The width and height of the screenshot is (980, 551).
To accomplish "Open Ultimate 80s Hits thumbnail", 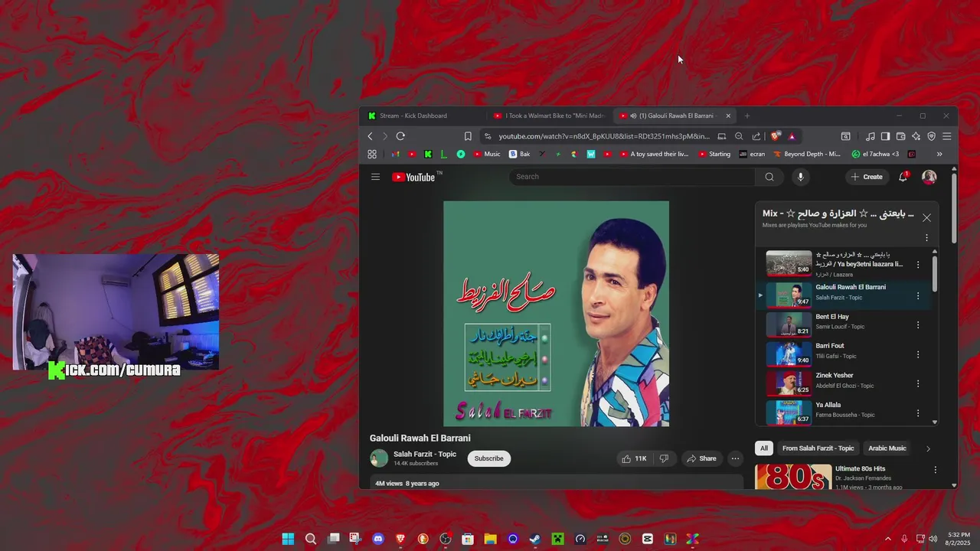I will tap(792, 477).
